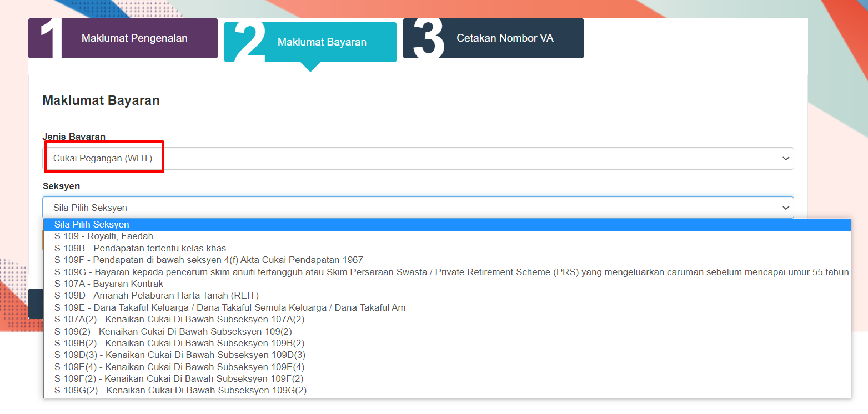Choose S 109E(4) Kenaikan Cukai option

click(179, 367)
